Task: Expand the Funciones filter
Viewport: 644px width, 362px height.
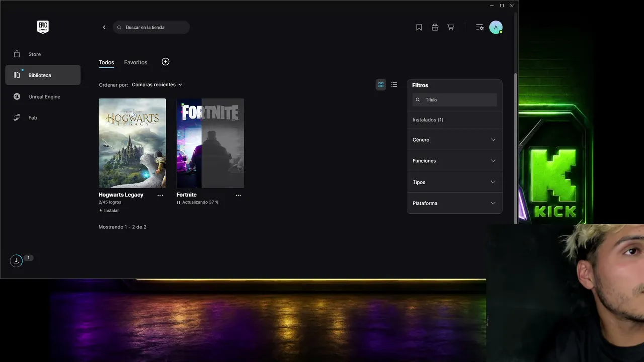Action: 454,161
